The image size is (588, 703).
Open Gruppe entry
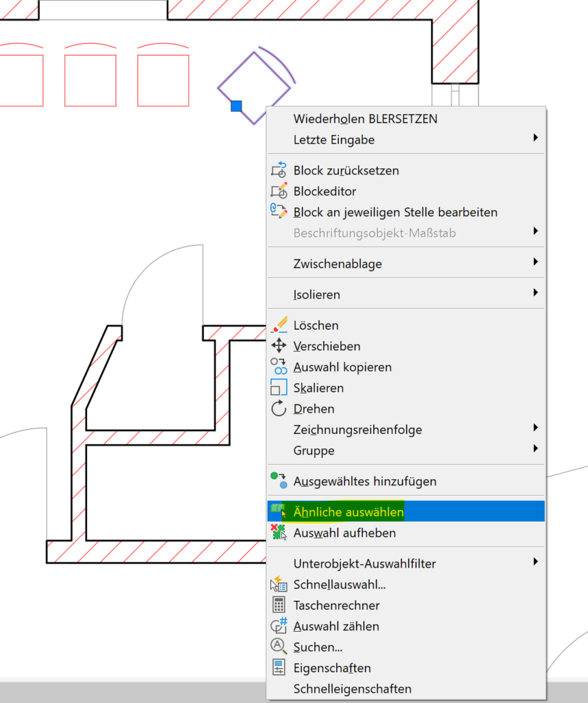pos(406,450)
